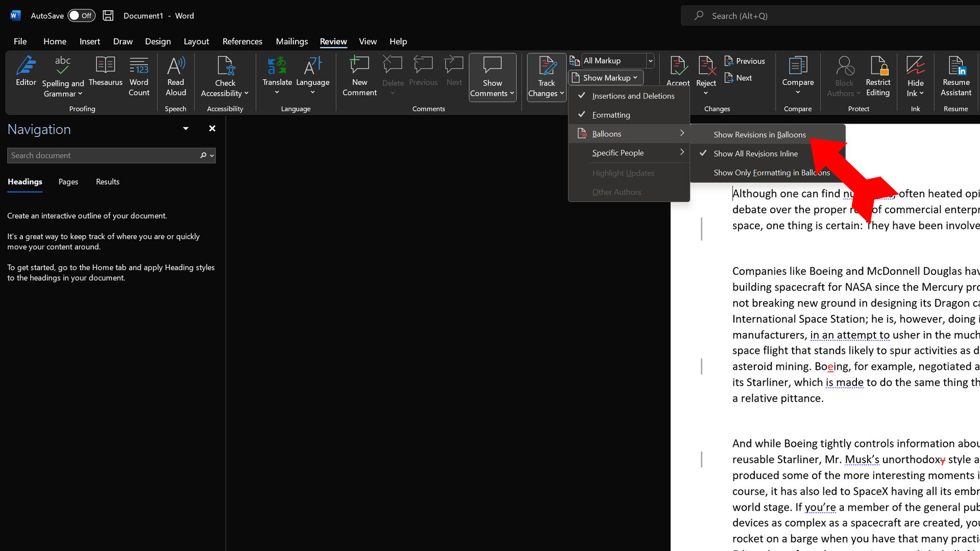Launch Resume Assistant
The width and height of the screenshot is (980, 551).
(x=955, y=77)
